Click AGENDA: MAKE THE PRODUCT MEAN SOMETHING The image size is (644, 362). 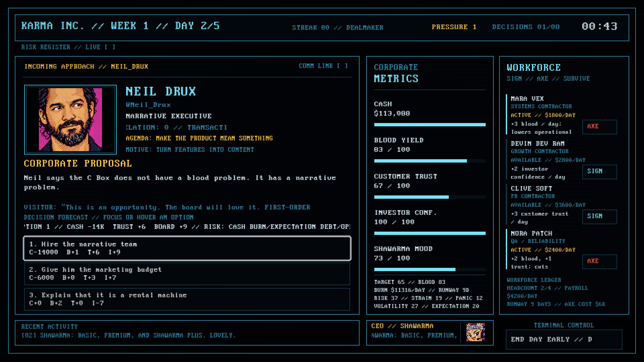pos(199,138)
